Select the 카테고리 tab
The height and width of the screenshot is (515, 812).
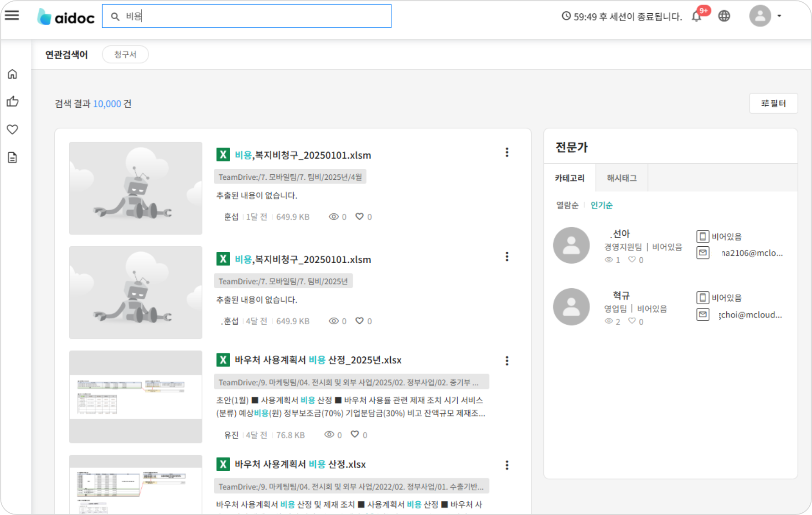pos(569,178)
